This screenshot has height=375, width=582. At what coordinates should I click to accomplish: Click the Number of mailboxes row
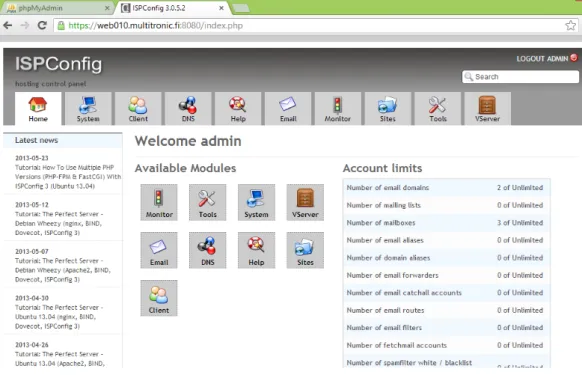tap(447, 222)
